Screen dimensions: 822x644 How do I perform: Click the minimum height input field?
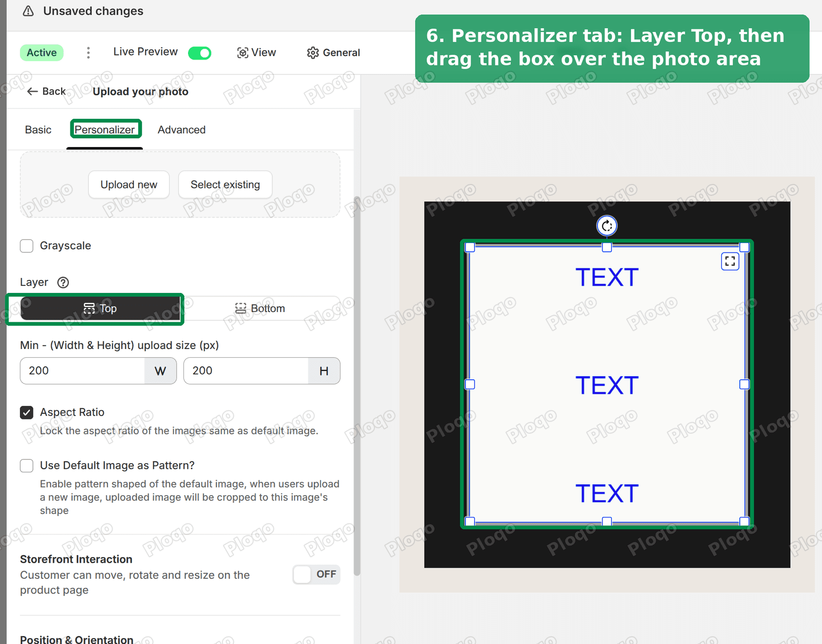coord(246,371)
